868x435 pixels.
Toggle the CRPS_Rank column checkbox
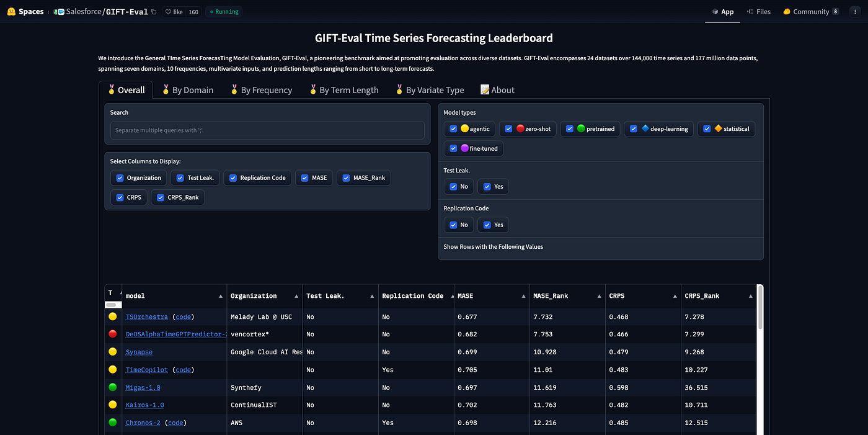click(x=161, y=197)
